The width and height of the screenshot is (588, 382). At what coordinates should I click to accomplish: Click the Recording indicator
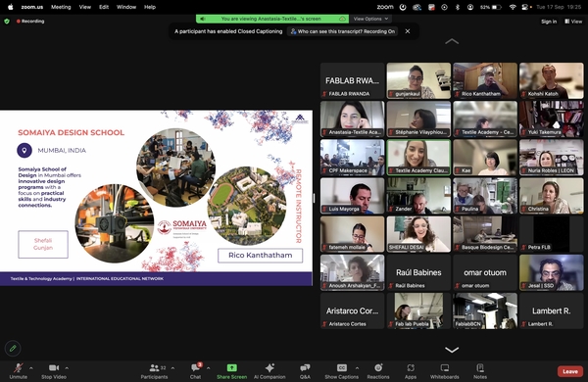30,22
